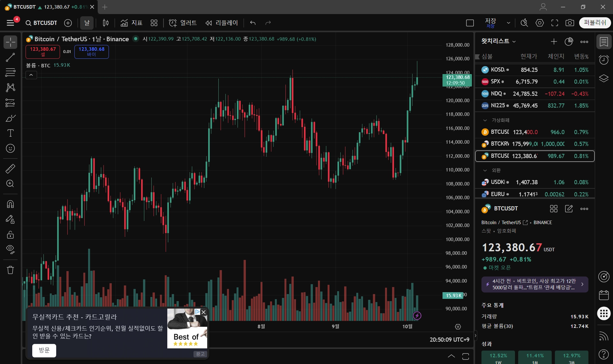
Task: Open candlestick chart type selector
Action: pyautogui.click(x=106, y=23)
